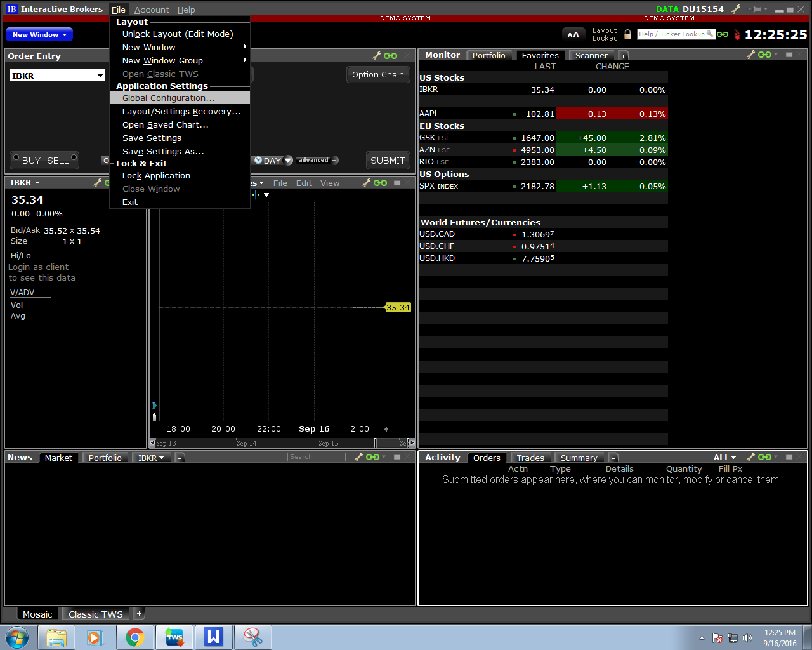Open IBKR quote panel wrench icon
The image size is (812, 650).
click(98, 183)
